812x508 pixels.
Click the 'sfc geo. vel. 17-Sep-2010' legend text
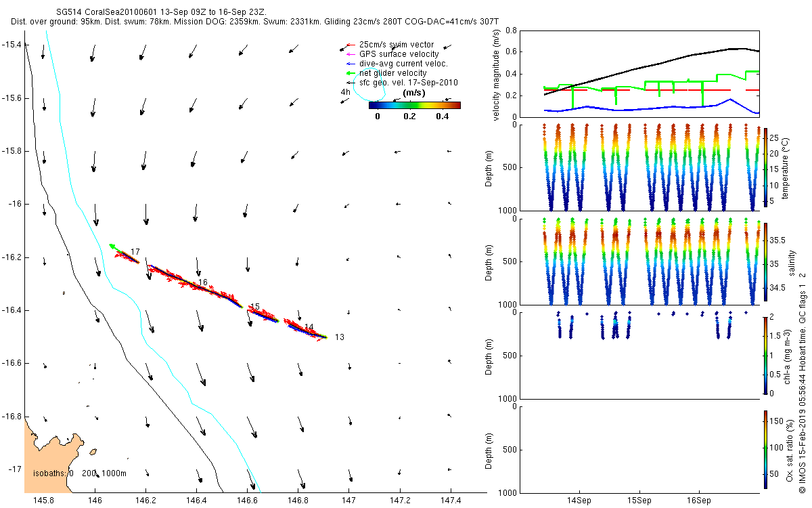point(409,83)
